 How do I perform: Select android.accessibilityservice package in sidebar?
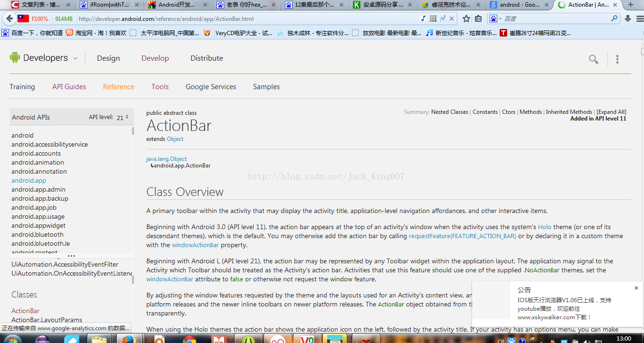(x=49, y=144)
